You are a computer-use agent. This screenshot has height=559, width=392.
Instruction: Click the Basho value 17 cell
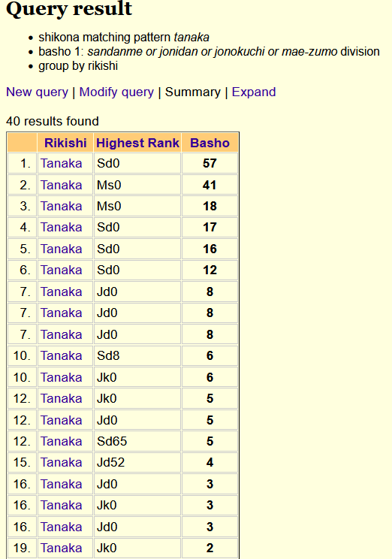[210, 227]
